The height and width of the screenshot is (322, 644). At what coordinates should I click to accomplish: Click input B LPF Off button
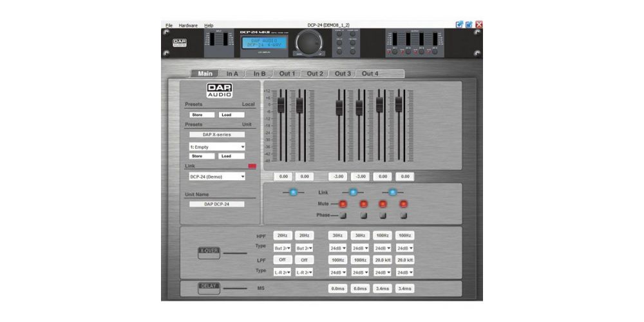pos(305,260)
